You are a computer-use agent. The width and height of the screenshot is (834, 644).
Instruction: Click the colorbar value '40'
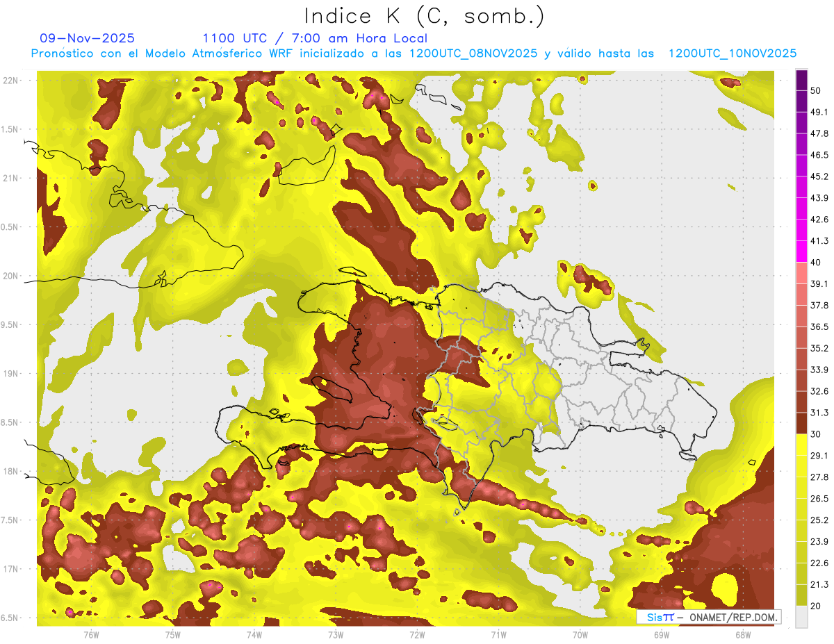pos(816,263)
